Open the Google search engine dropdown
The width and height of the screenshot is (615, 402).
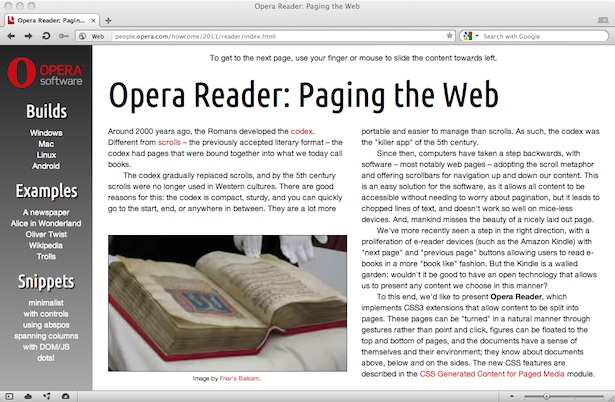pyautogui.click(x=471, y=36)
